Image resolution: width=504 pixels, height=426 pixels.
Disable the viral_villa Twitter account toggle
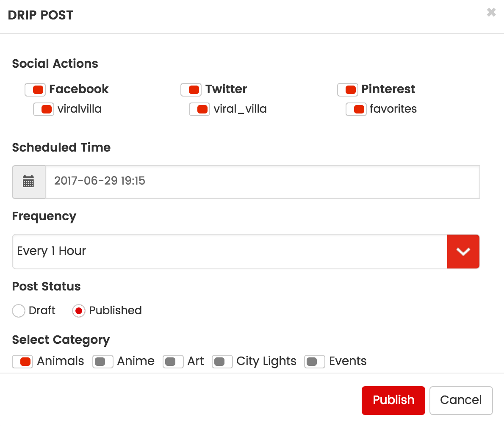pyautogui.click(x=199, y=109)
